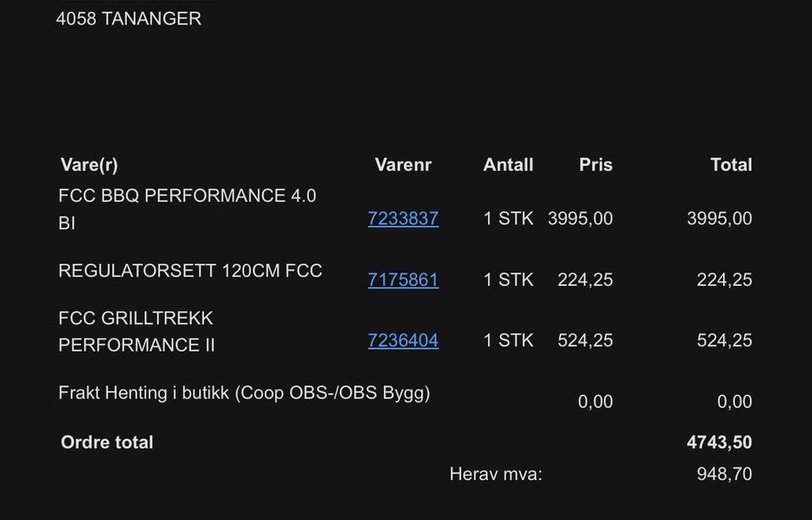Click the Herav mva label

click(496, 473)
